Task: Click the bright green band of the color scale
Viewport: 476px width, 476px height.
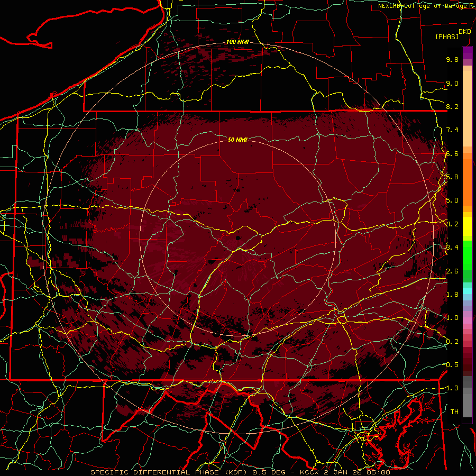Action: pyautogui.click(x=467, y=255)
